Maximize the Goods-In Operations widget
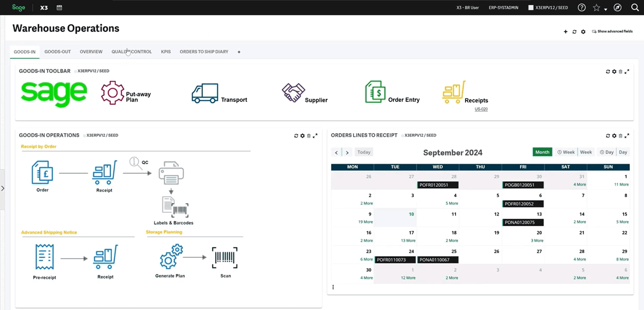 [x=315, y=136]
